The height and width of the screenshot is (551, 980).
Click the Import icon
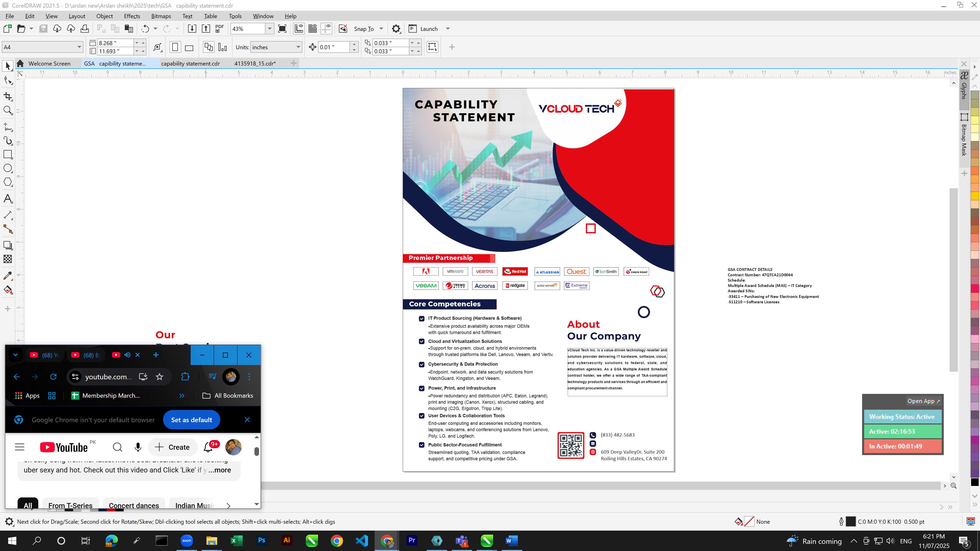point(192,29)
